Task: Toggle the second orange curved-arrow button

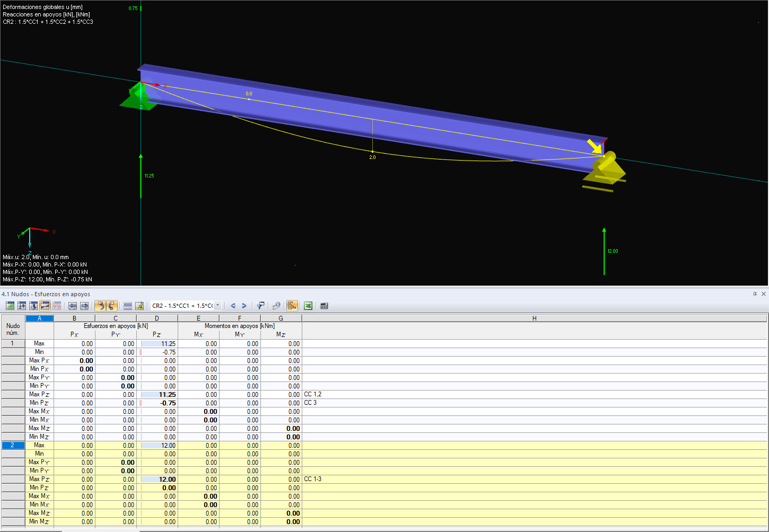Action: pyautogui.click(x=111, y=306)
